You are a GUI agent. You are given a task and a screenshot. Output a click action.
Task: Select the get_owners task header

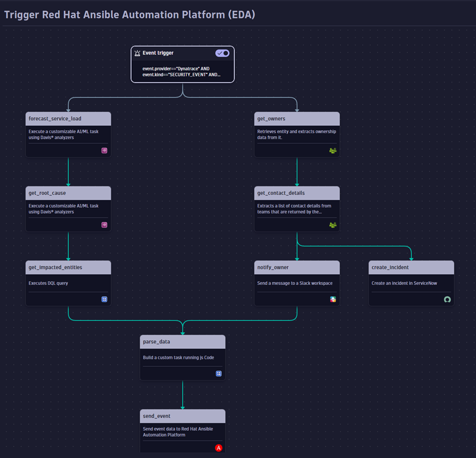click(297, 119)
